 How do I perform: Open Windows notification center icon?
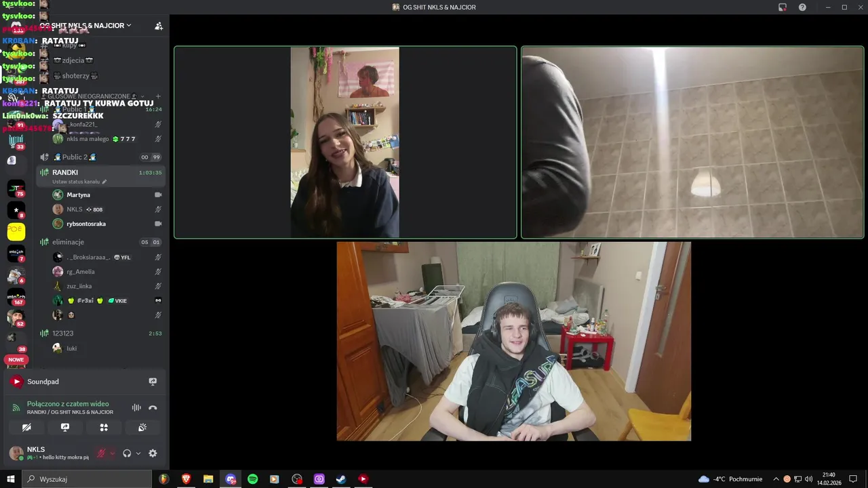853,479
